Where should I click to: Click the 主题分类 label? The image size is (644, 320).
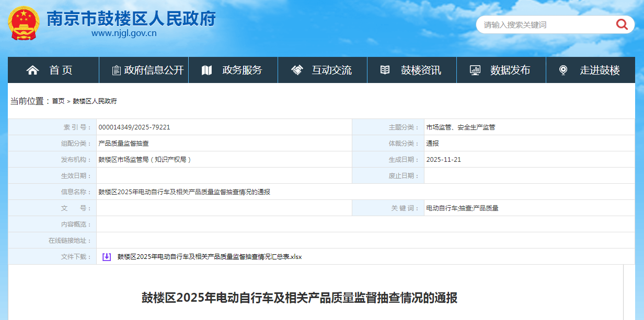coord(404,127)
